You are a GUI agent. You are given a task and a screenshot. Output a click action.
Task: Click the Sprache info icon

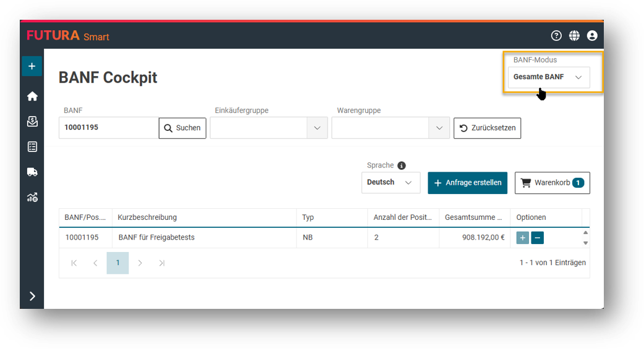402,166
